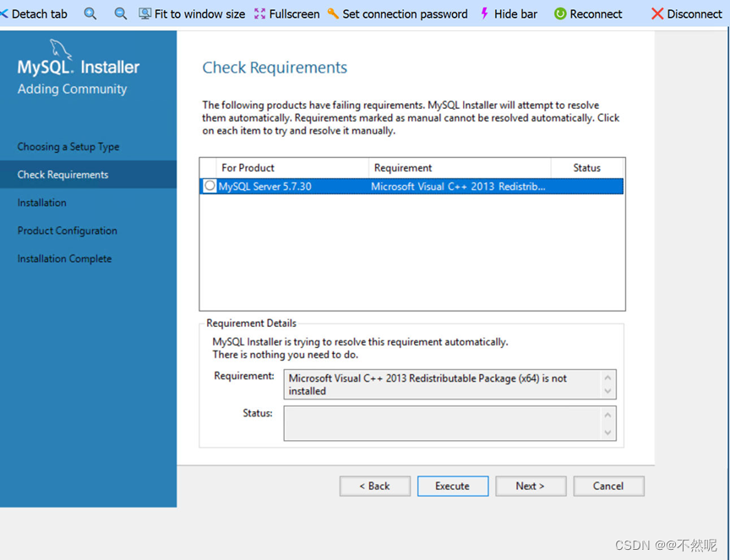Click the < Back button

pyautogui.click(x=375, y=486)
